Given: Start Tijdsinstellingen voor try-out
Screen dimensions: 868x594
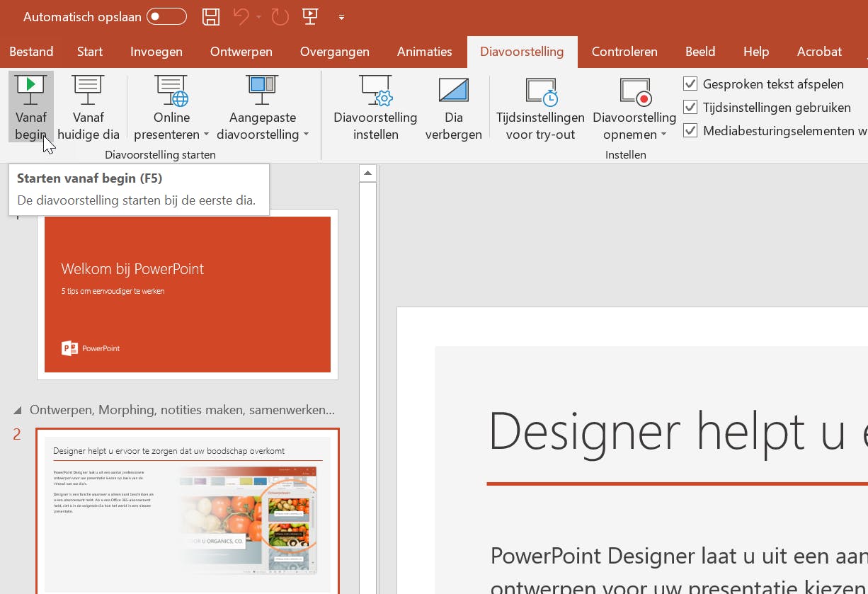Looking at the screenshot, I should (540, 107).
